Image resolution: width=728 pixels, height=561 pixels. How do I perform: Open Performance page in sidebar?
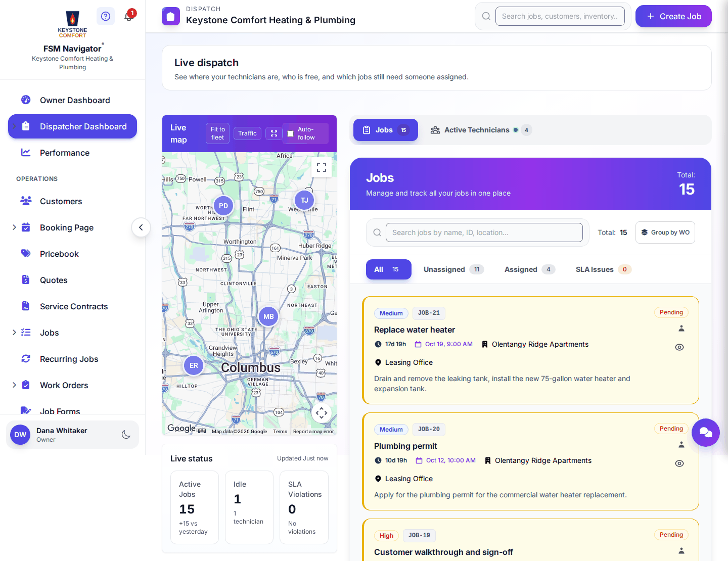(72, 153)
